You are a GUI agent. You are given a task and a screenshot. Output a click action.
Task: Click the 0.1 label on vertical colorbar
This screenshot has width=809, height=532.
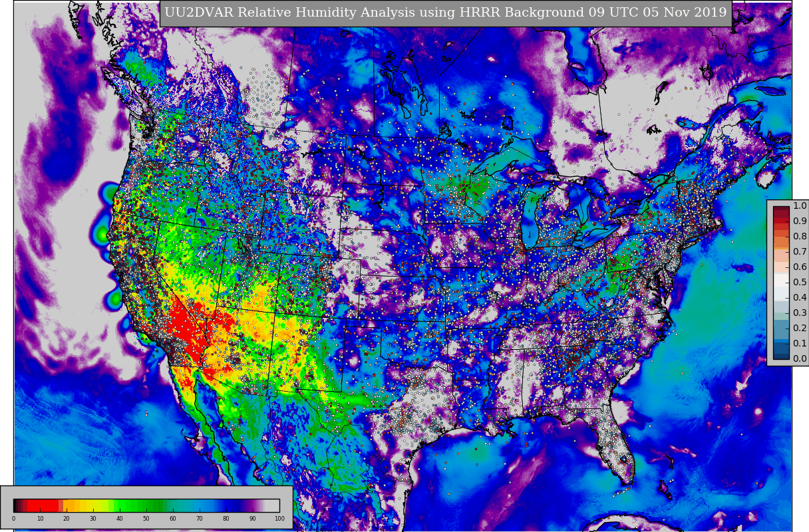[800, 344]
